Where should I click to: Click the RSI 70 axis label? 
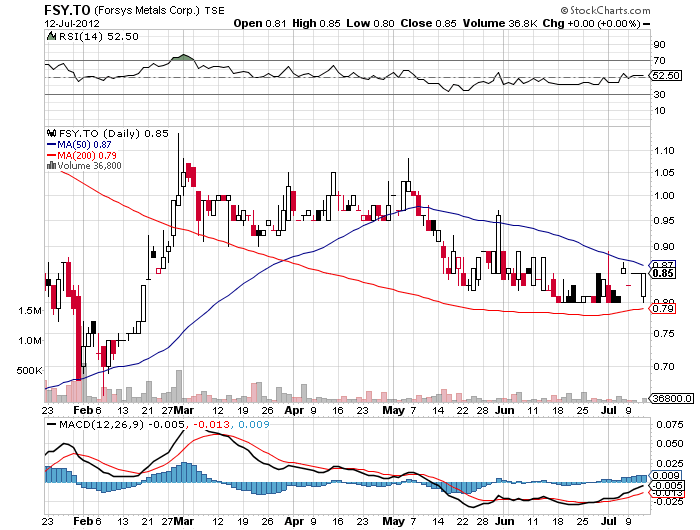point(659,60)
